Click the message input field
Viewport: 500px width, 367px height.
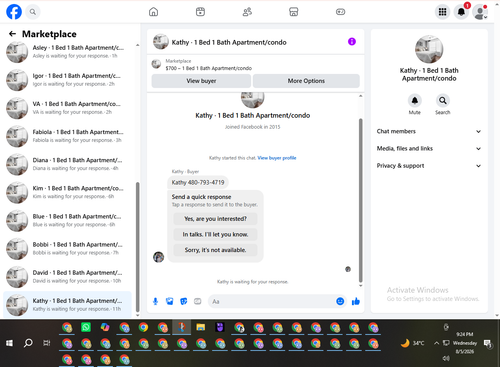[272, 302]
